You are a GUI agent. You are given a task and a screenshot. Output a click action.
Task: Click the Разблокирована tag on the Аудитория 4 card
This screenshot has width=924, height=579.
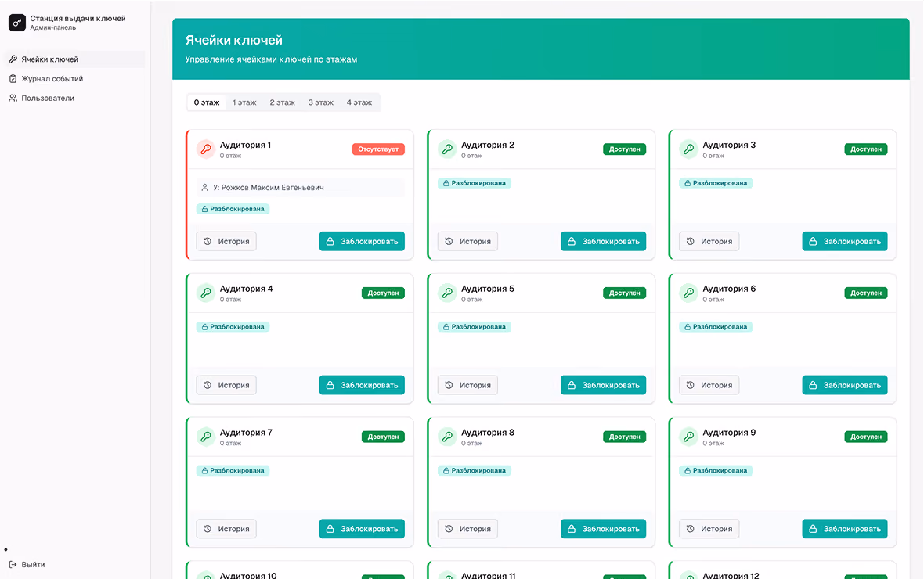(x=233, y=327)
